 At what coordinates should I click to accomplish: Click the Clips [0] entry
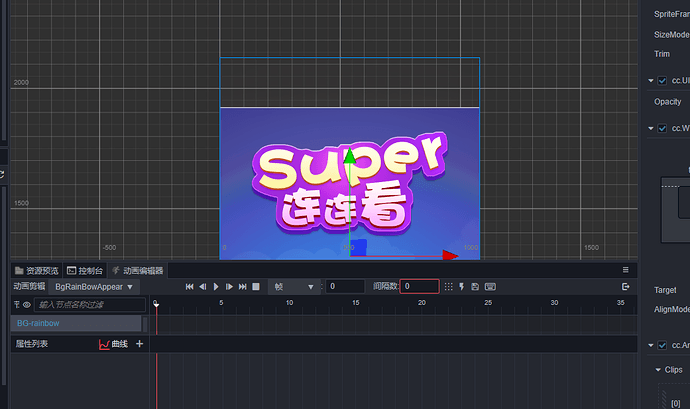(675, 403)
